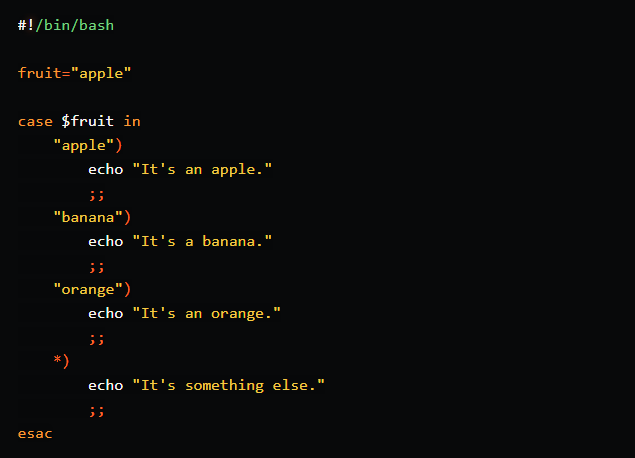Click the case keyword
Viewport: 635px width, 458px height.
[x=35, y=121]
